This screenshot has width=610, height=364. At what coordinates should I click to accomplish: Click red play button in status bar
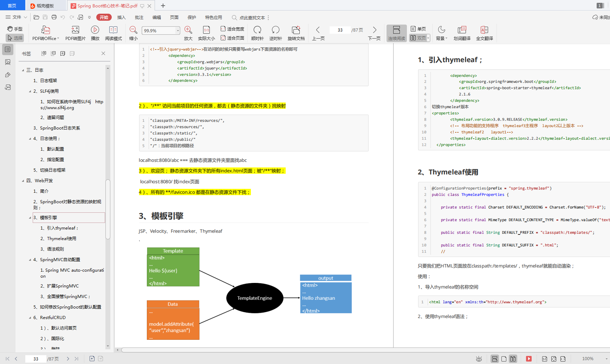528,359
